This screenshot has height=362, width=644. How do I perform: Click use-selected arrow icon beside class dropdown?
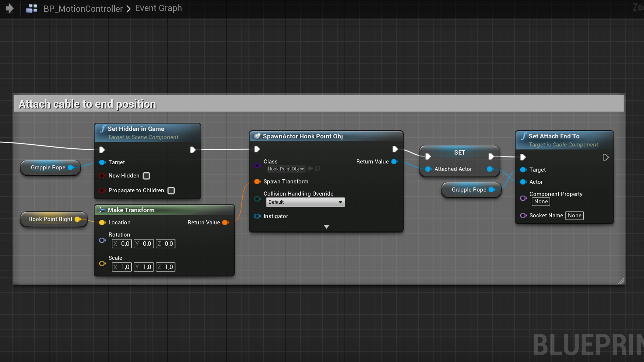[x=310, y=169]
